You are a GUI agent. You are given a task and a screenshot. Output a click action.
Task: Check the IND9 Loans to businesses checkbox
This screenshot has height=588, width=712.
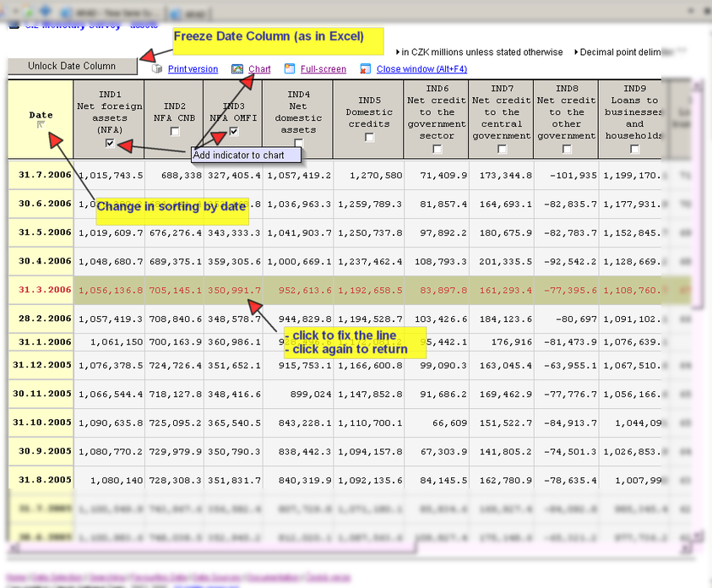(634, 149)
